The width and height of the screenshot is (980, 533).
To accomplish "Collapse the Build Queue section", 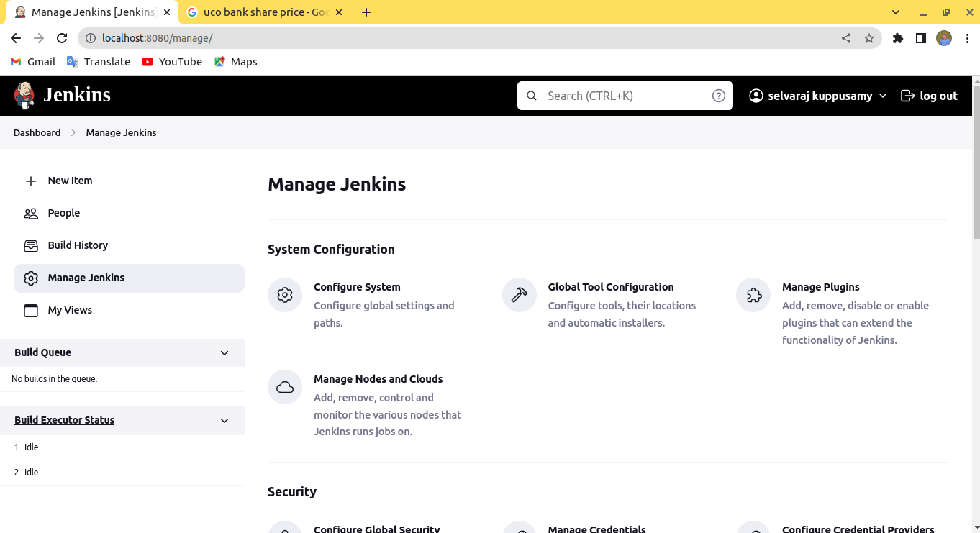I will (224, 352).
